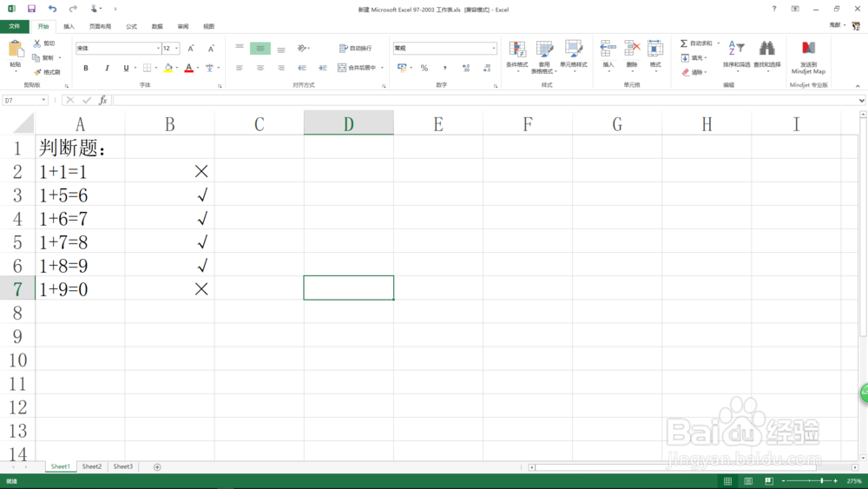This screenshot has height=489, width=868.
Task: Decrease the cell indent
Action: coord(302,68)
